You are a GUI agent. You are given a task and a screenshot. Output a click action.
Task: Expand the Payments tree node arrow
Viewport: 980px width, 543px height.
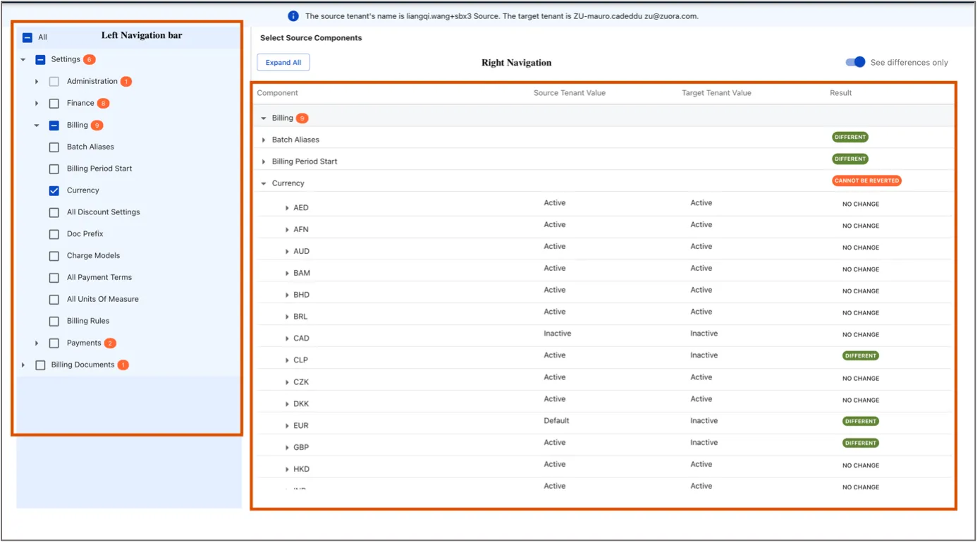pos(37,343)
